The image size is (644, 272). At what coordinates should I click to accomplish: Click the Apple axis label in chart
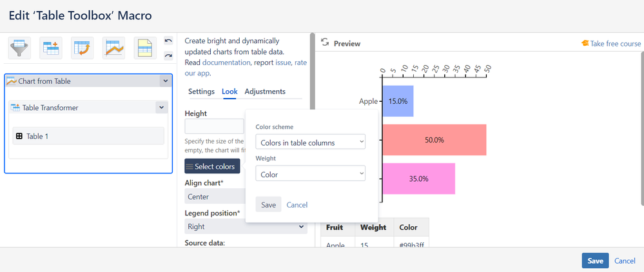click(x=368, y=101)
